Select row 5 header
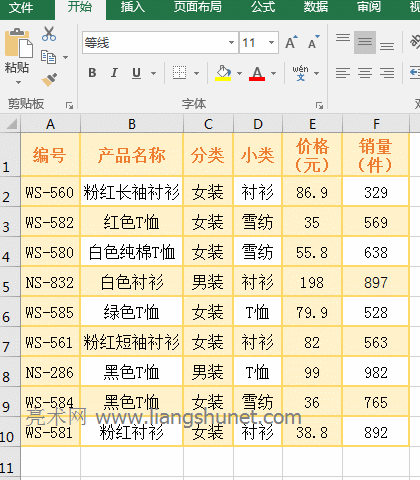420x480 pixels. click(10, 281)
